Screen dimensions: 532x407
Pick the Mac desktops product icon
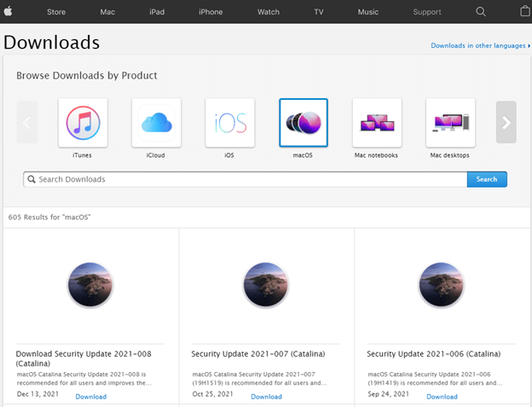449,123
